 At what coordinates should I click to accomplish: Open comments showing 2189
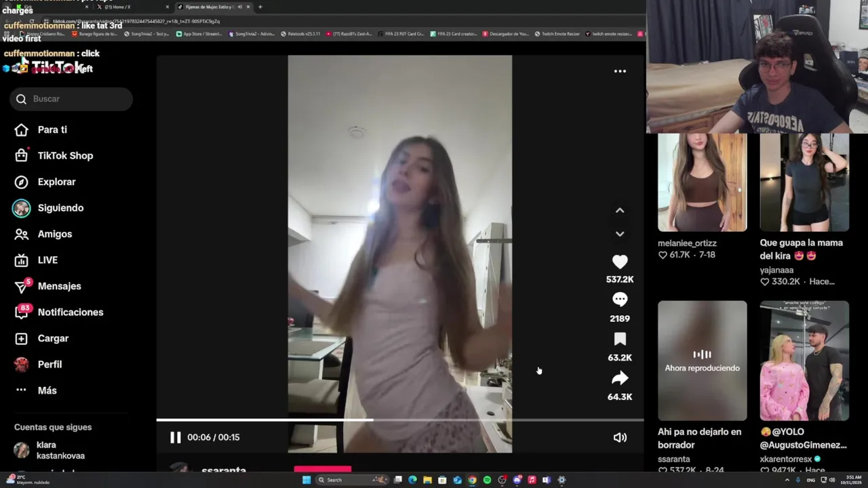620,300
